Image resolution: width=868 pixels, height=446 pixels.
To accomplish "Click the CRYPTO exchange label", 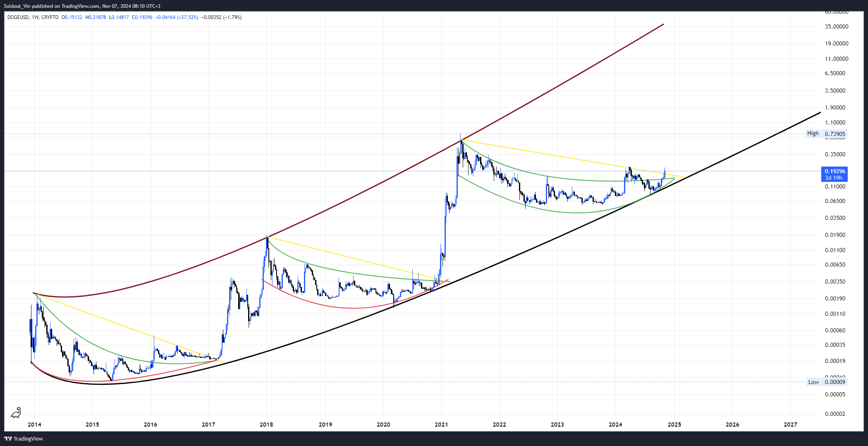I will [x=50, y=17].
